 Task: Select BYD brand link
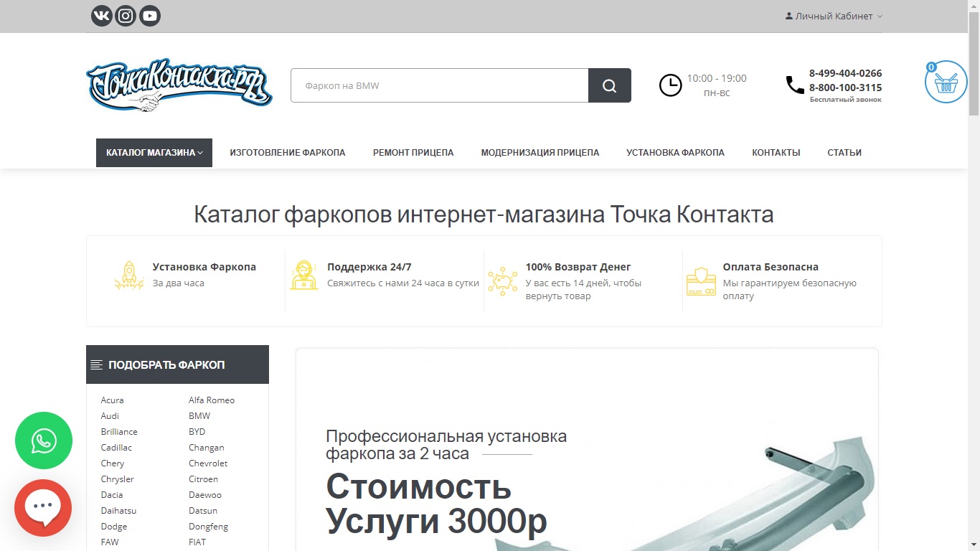pos(197,432)
